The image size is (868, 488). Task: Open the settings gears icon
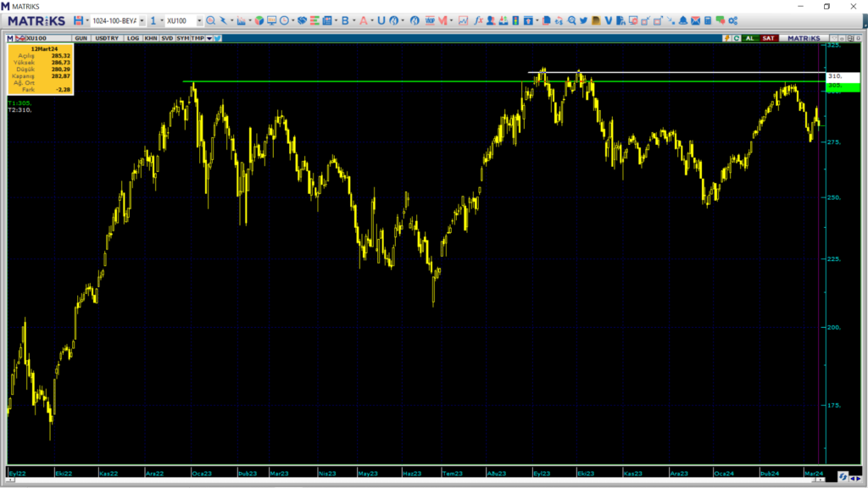tap(732, 20)
